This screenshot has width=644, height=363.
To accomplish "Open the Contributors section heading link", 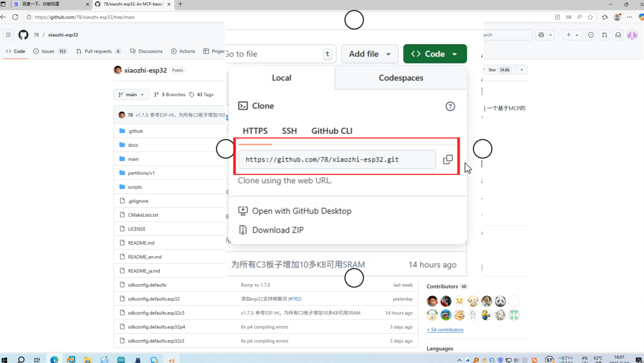I will pyautogui.click(x=442, y=287).
